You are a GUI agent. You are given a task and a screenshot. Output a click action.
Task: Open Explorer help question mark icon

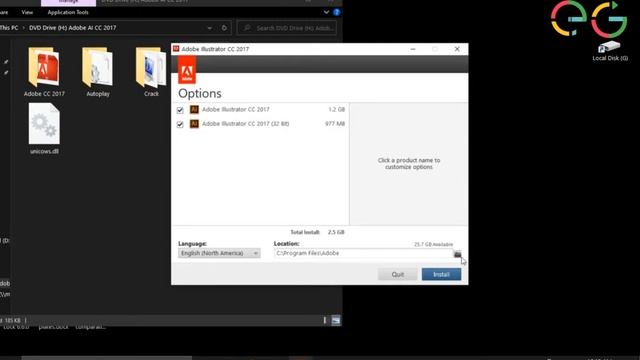click(x=337, y=12)
